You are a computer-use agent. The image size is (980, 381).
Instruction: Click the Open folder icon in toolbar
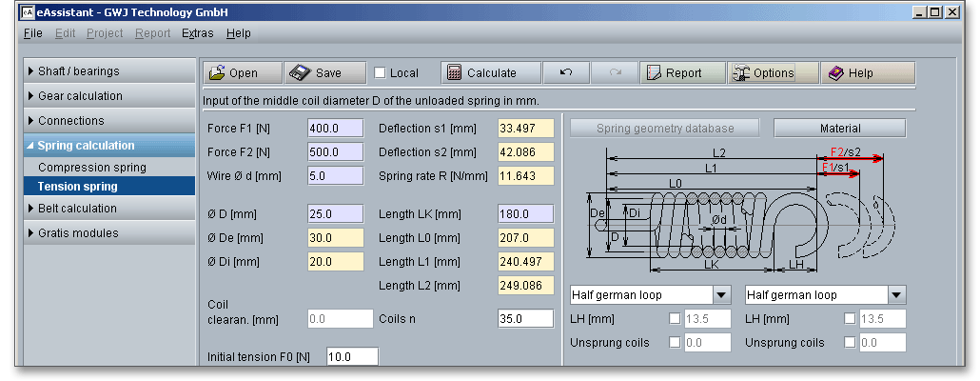tap(217, 73)
